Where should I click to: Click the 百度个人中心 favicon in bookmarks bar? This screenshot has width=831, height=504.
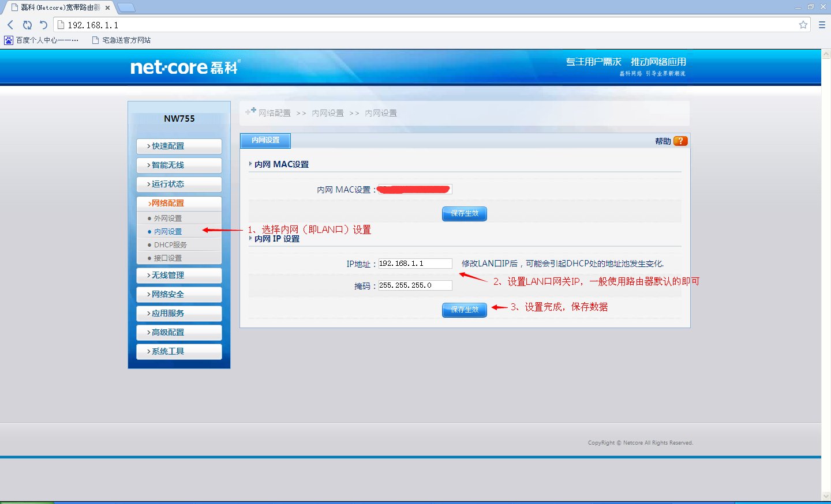(8, 39)
